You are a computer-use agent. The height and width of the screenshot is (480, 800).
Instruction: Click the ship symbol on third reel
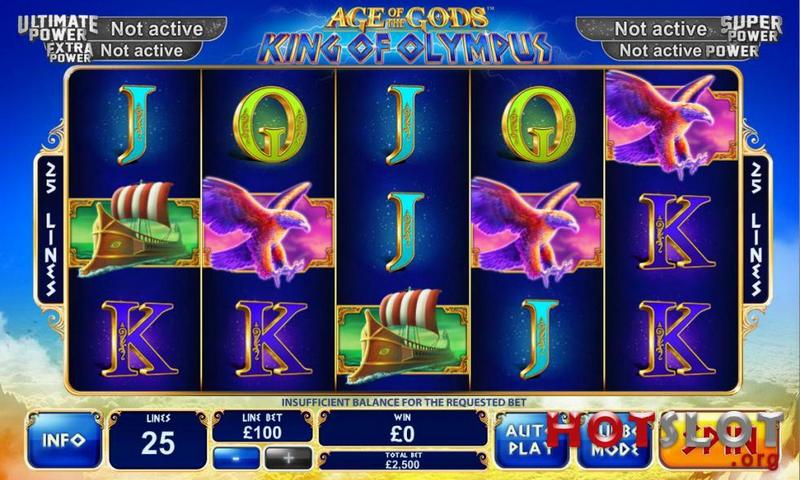tap(403, 337)
